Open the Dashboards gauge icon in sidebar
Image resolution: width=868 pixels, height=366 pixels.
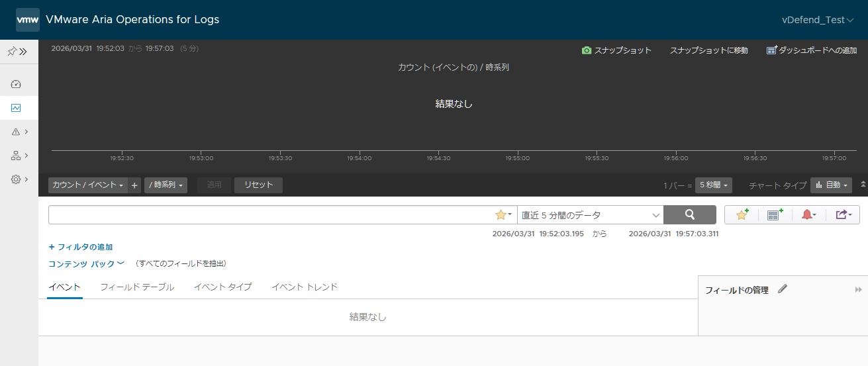pos(16,84)
